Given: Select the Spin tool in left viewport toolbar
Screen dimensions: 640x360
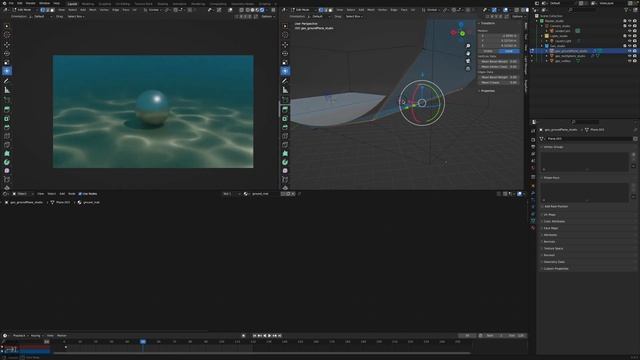Looking at the screenshot, I should point(7,162).
